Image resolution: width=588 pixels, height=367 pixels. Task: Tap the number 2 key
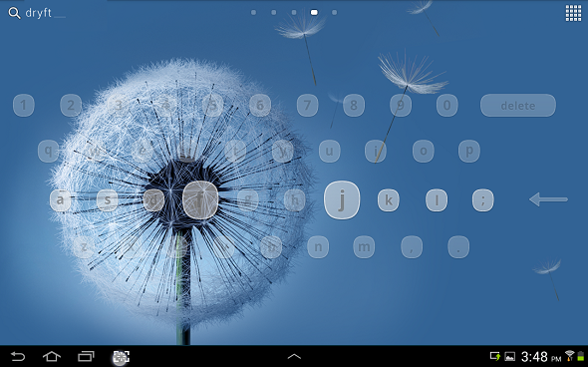point(71,106)
